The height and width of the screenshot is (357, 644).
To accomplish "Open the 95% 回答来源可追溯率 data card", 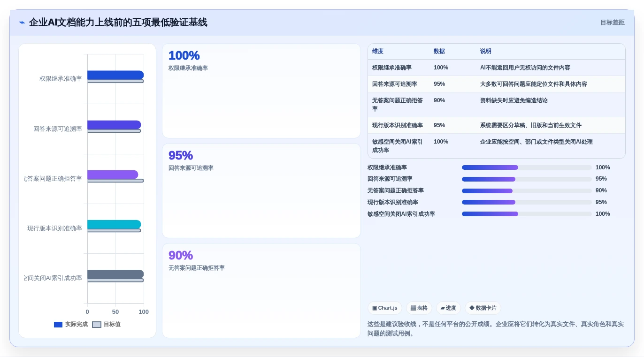I will 261,191.
